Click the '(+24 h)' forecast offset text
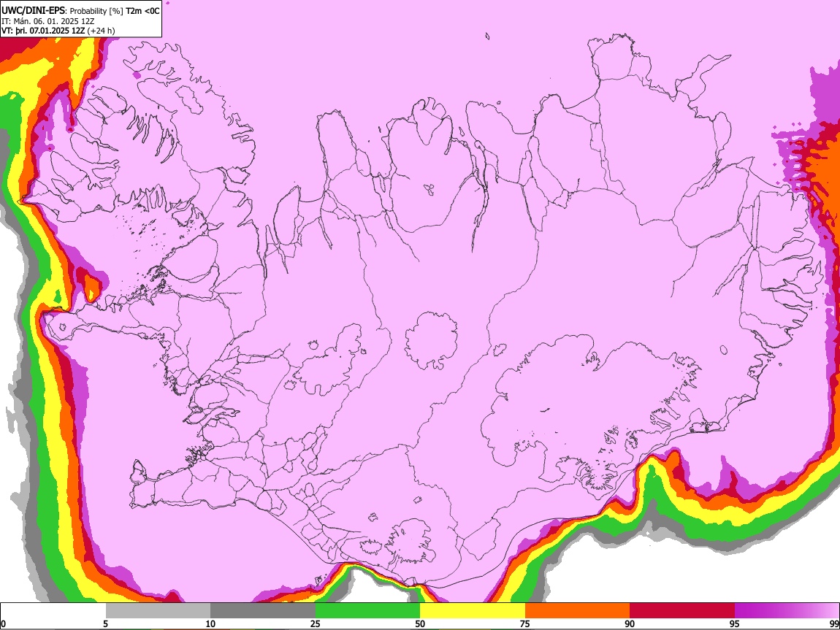 (101, 31)
